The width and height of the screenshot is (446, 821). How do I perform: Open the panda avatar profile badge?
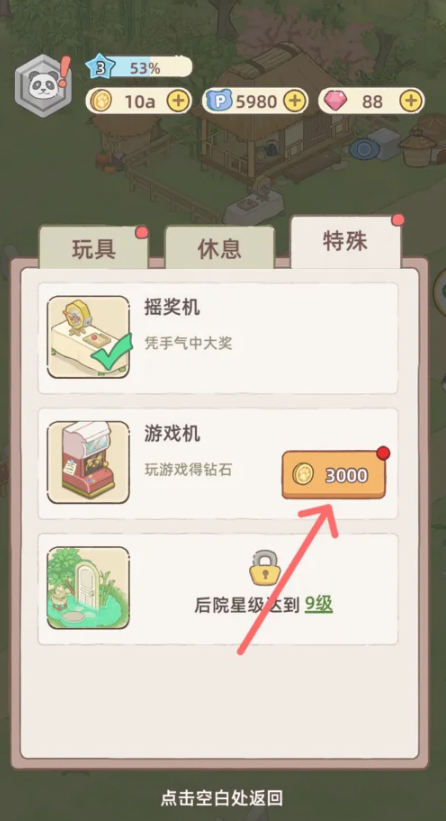pyautogui.click(x=43, y=85)
